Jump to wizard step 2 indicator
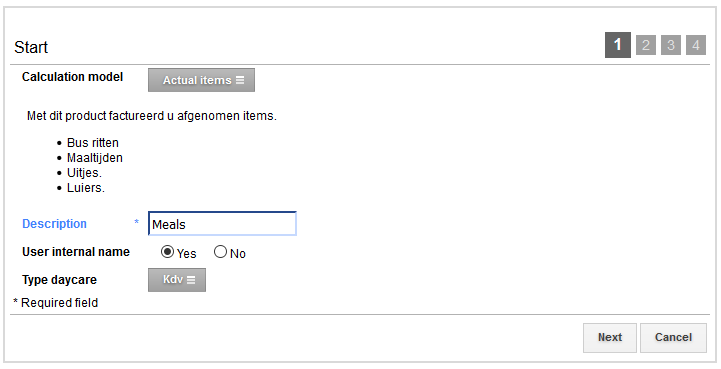The width and height of the screenshot is (721, 369). coord(646,45)
